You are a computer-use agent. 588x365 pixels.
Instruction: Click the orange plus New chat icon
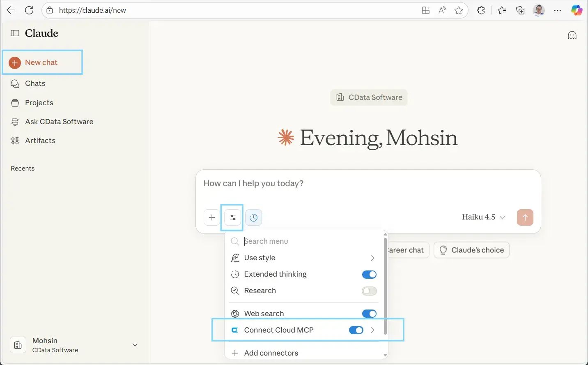point(15,62)
